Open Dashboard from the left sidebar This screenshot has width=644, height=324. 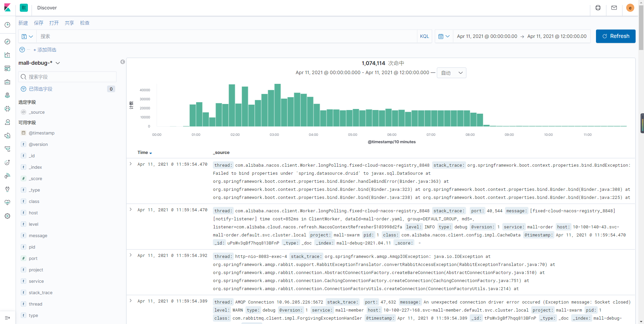(x=7, y=68)
